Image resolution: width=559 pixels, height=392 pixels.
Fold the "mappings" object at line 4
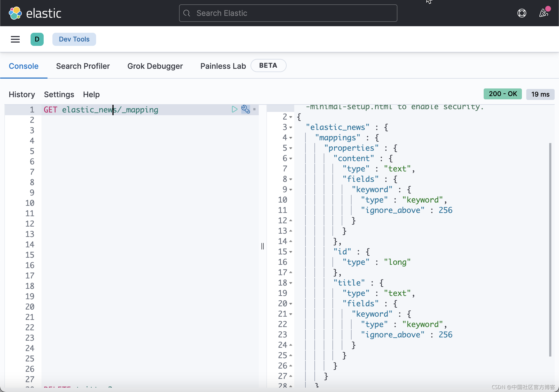[x=291, y=138]
